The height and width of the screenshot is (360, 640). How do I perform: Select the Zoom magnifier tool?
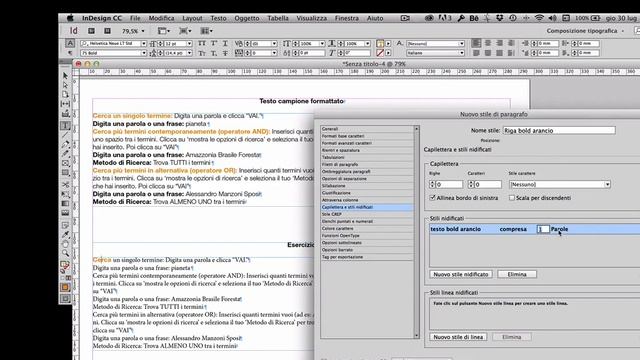pyautogui.click(x=65, y=253)
